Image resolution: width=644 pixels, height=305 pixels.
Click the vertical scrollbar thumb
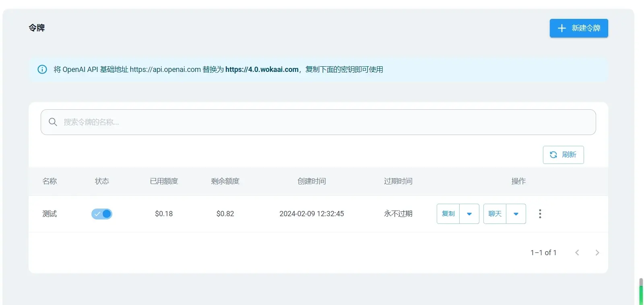tap(641, 292)
